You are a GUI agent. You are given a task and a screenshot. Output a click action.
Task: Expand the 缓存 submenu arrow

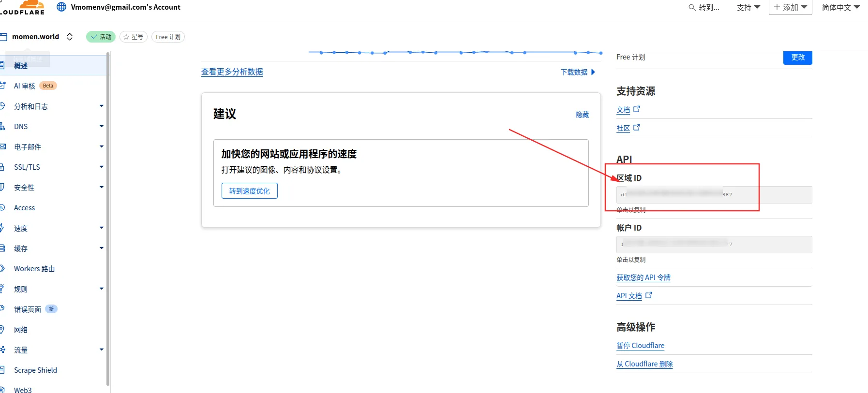(x=102, y=248)
